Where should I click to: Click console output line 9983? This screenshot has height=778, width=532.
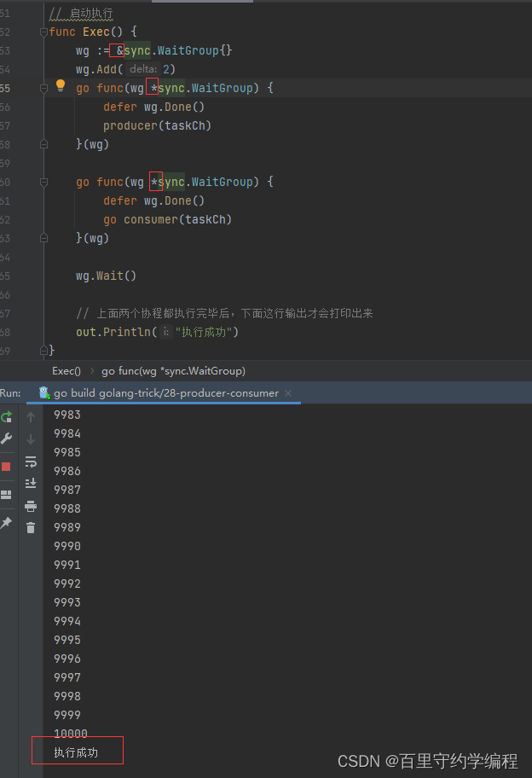[x=67, y=415]
